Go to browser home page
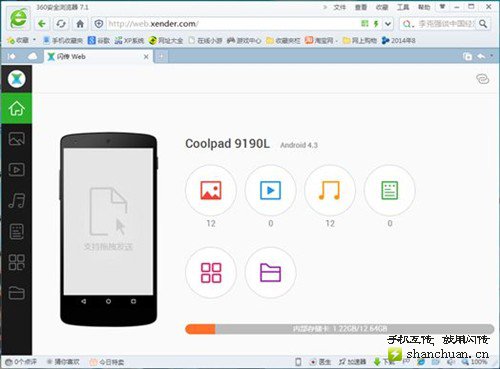Screen dimensions: 500x369 coord(80,24)
